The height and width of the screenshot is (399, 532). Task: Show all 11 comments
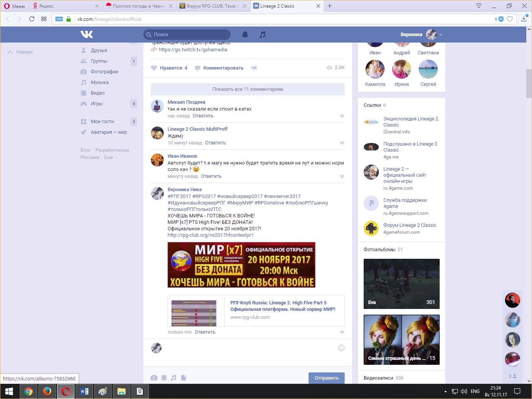click(x=247, y=89)
